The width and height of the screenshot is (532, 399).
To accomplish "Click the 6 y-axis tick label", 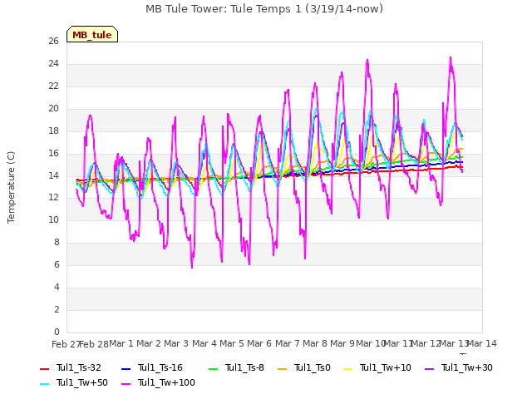I will coord(57,264).
